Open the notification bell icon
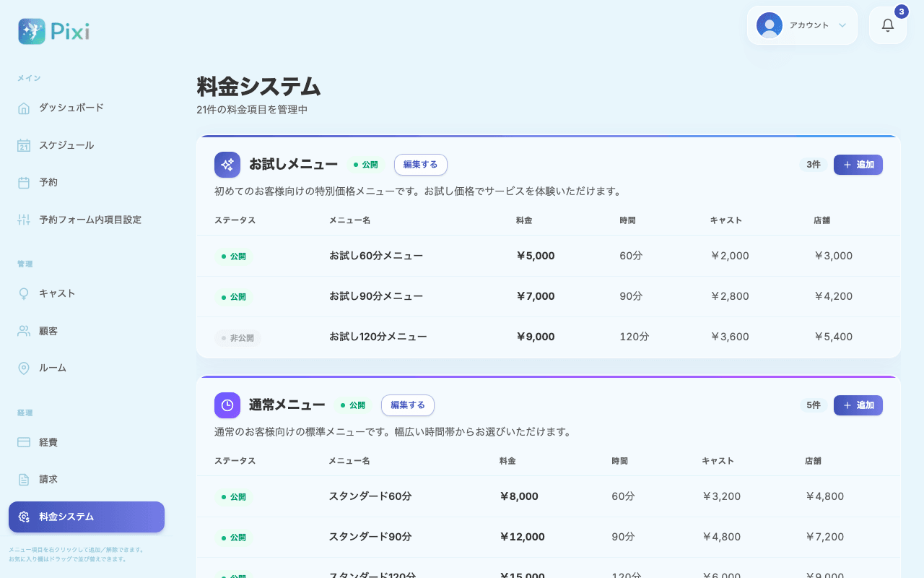924x578 pixels. click(x=888, y=25)
